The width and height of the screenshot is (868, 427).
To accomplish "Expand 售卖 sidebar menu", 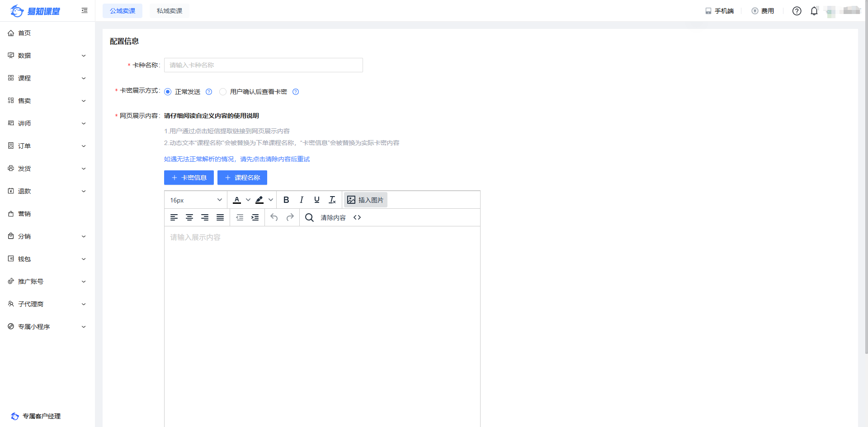I will point(47,101).
